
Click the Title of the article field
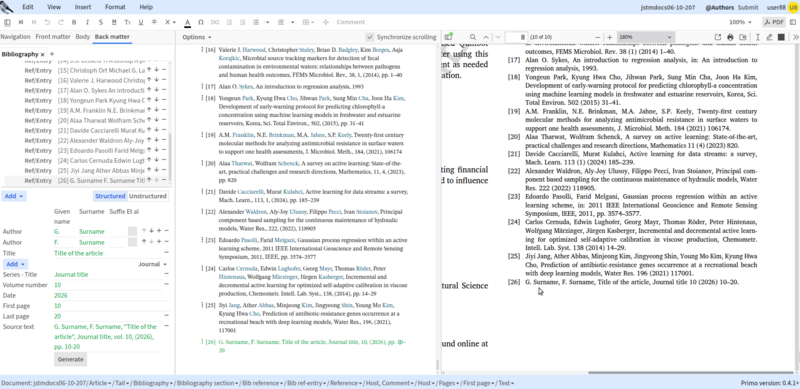pyautogui.click(x=108, y=253)
